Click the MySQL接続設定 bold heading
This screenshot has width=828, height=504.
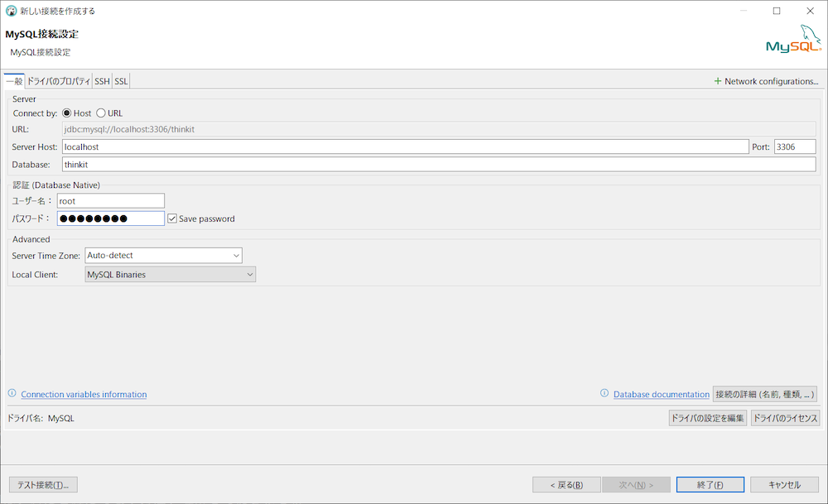pyautogui.click(x=41, y=34)
